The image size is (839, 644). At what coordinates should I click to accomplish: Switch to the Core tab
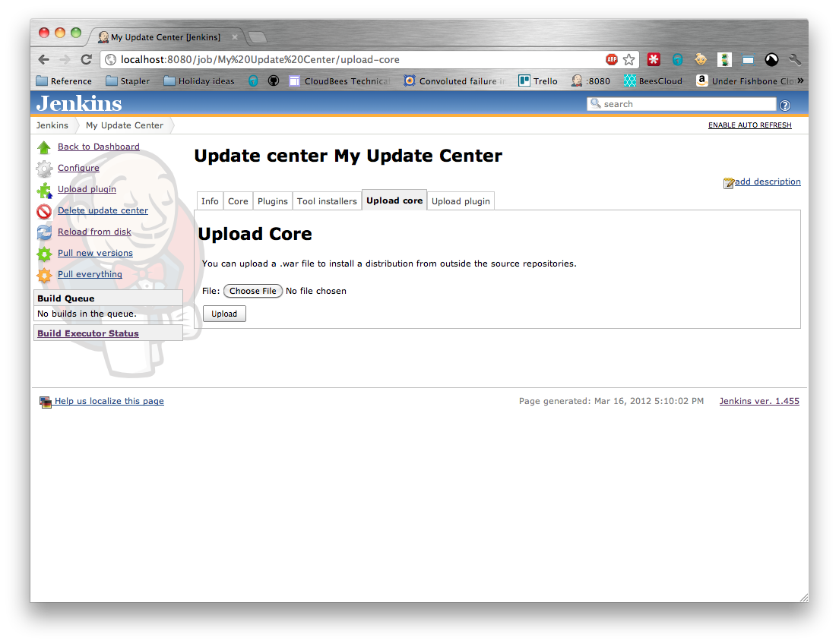tap(238, 201)
